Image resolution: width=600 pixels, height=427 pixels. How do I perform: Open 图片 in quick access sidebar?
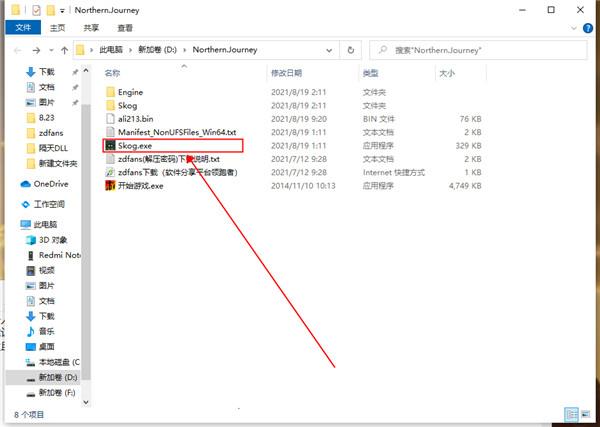coord(47,103)
